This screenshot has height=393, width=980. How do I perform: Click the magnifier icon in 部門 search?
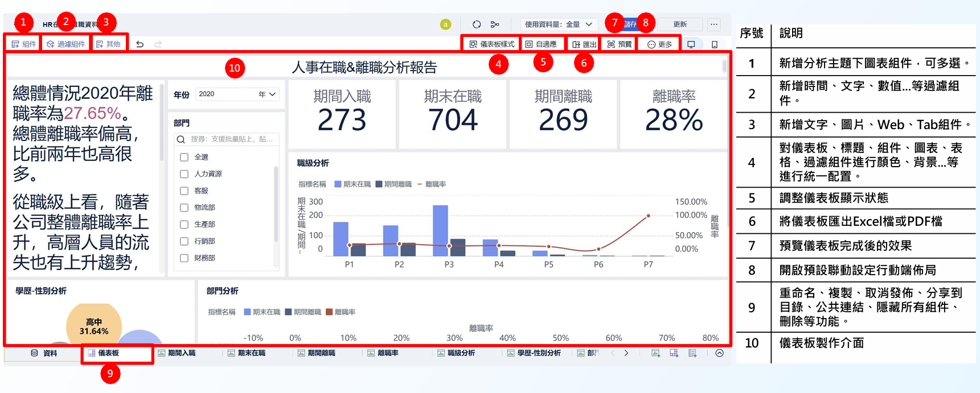pos(181,139)
